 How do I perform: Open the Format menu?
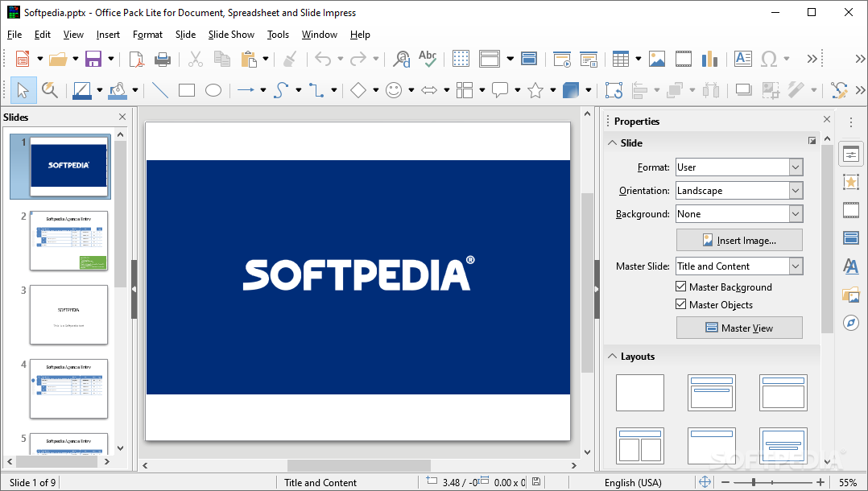[148, 35]
